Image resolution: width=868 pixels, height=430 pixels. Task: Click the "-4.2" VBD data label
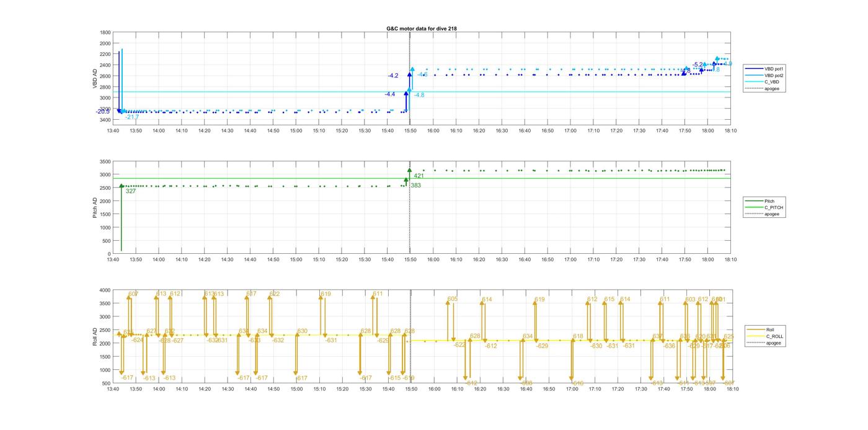coord(393,76)
